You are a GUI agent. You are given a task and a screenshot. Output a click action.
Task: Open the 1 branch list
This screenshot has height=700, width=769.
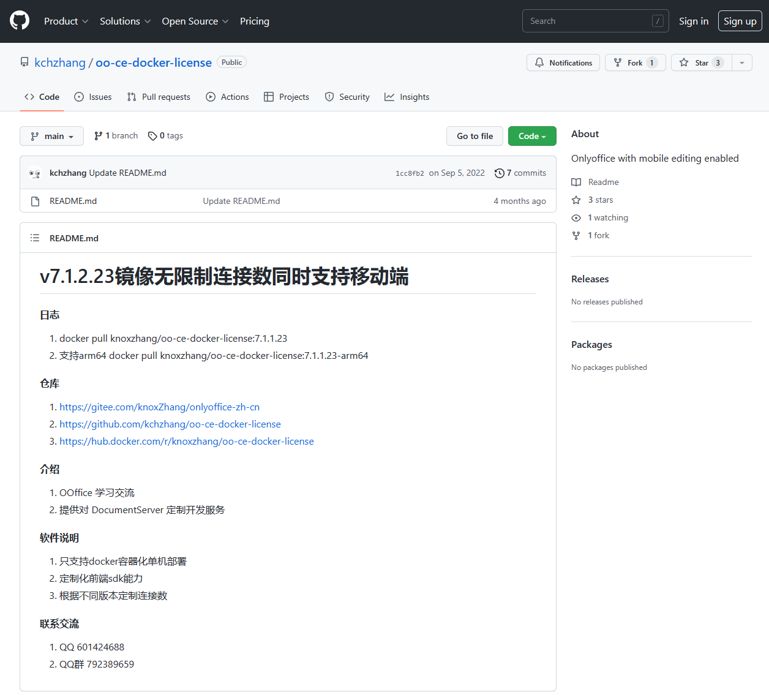[116, 136]
